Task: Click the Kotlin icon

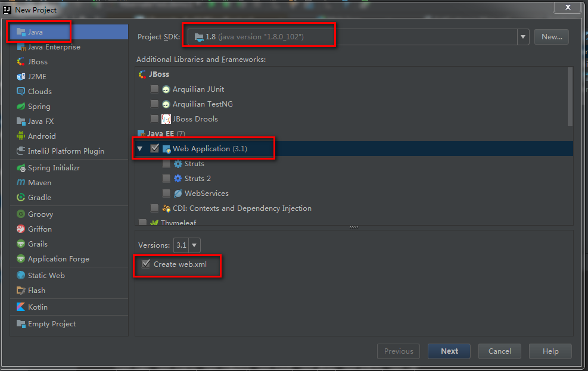Action: (x=21, y=307)
